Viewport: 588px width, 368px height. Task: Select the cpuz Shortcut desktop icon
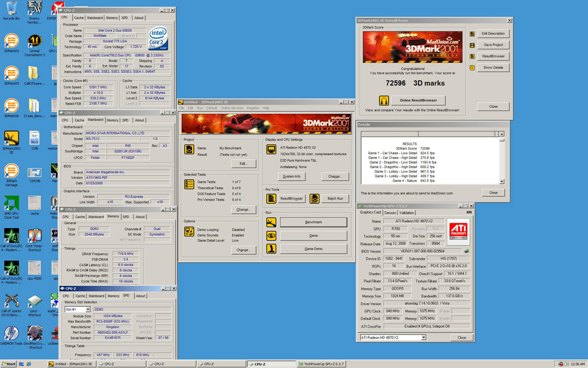(34, 305)
